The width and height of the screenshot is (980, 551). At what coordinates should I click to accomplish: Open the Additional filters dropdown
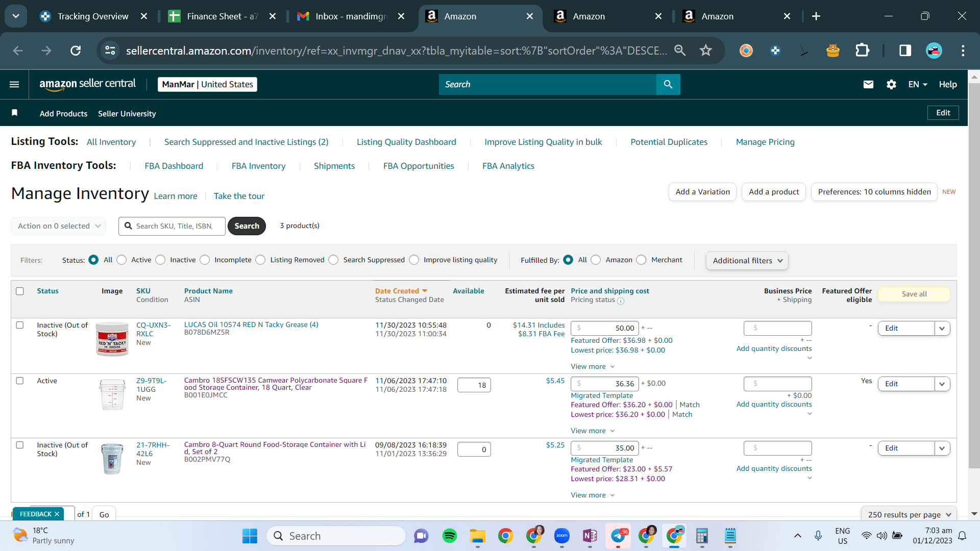tap(747, 261)
